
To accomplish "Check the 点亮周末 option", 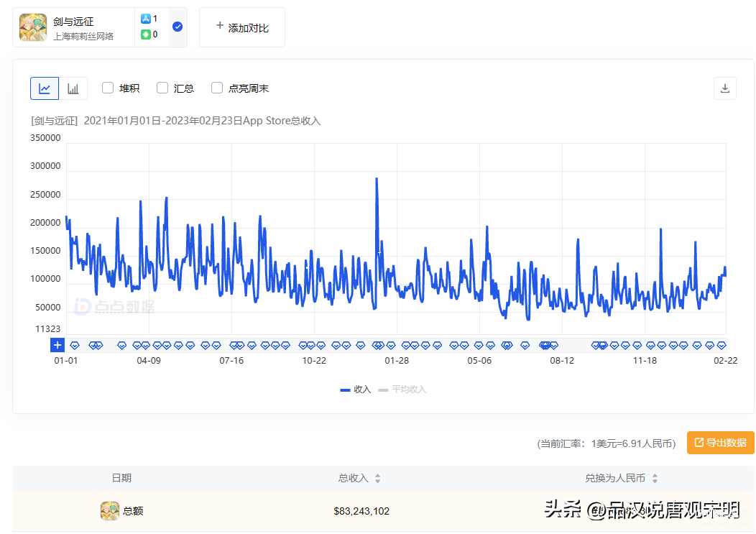I will (x=217, y=88).
